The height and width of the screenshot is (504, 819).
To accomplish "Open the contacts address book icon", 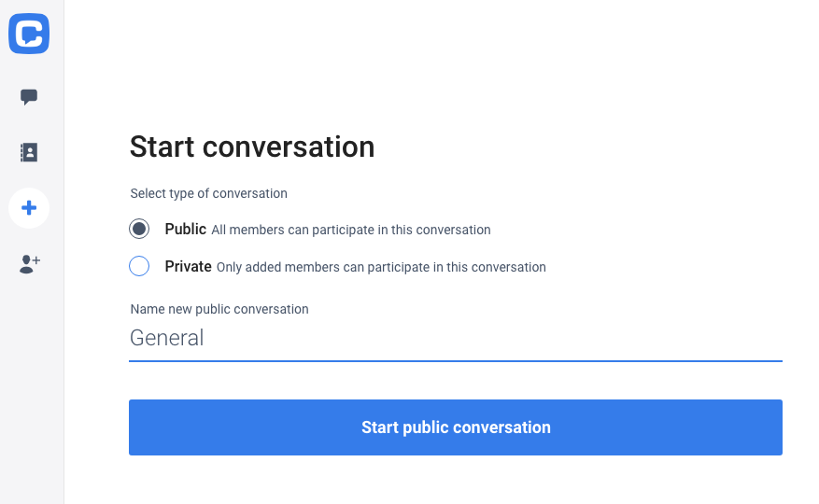I will 29,152.
